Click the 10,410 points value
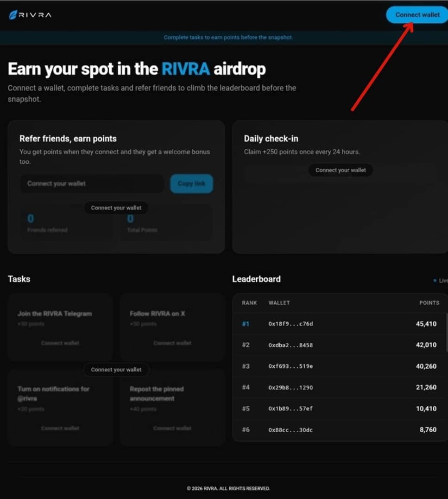The image size is (448, 499). pyautogui.click(x=426, y=409)
